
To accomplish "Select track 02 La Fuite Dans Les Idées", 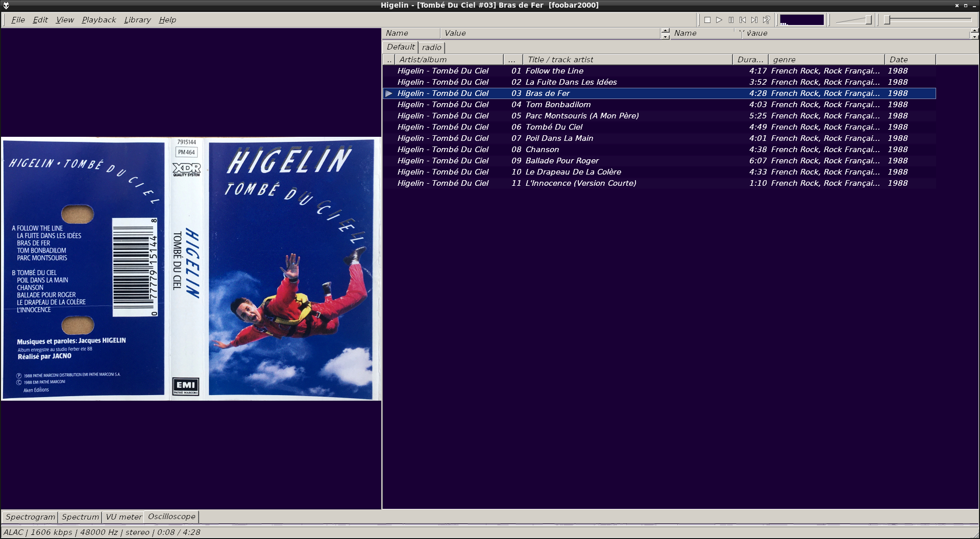I will pos(659,82).
